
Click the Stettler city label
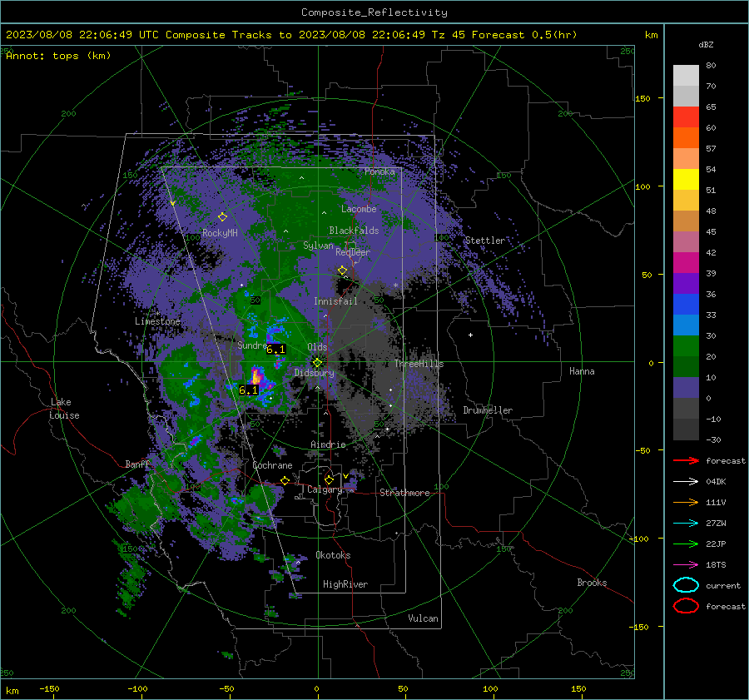click(485, 241)
